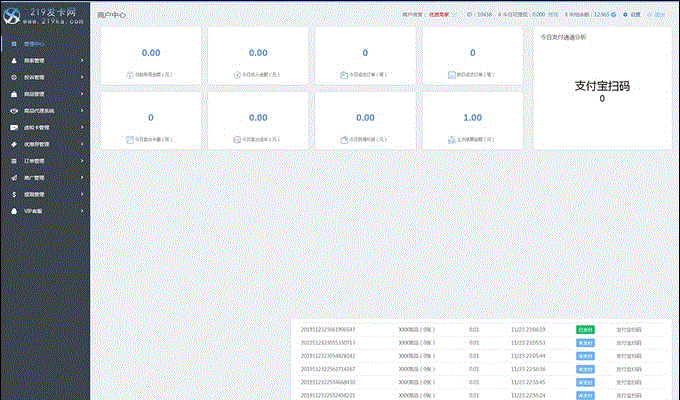The height and width of the screenshot is (400, 680).
Task: Click the VIP客服 bell icon
Action: pos(12,211)
